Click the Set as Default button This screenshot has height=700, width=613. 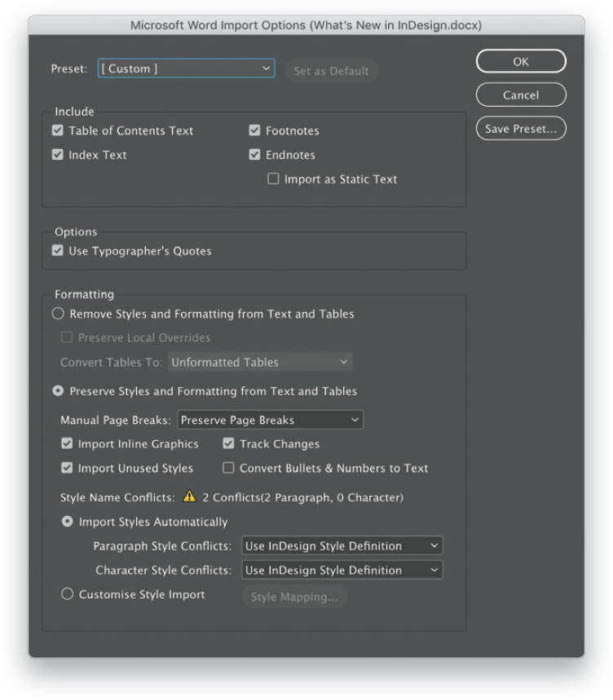331,71
